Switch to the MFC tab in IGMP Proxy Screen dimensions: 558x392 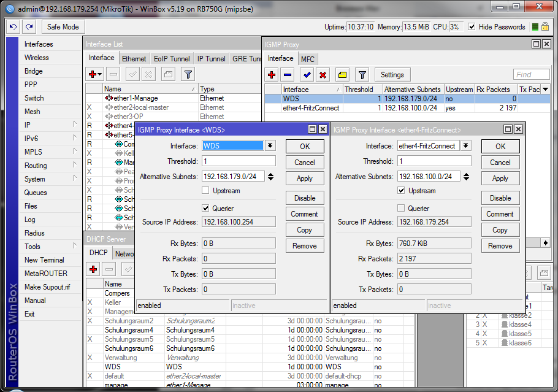click(308, 58)
